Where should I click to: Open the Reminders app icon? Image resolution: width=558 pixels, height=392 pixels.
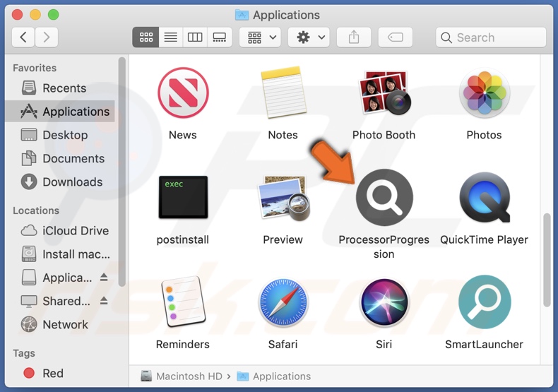point(183,302)
